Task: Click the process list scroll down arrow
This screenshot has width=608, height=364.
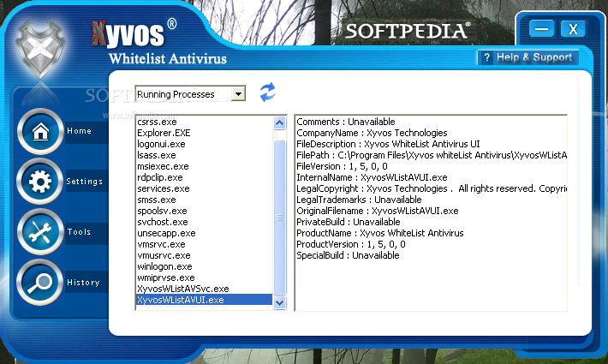Action: click(x=279, y=302)
